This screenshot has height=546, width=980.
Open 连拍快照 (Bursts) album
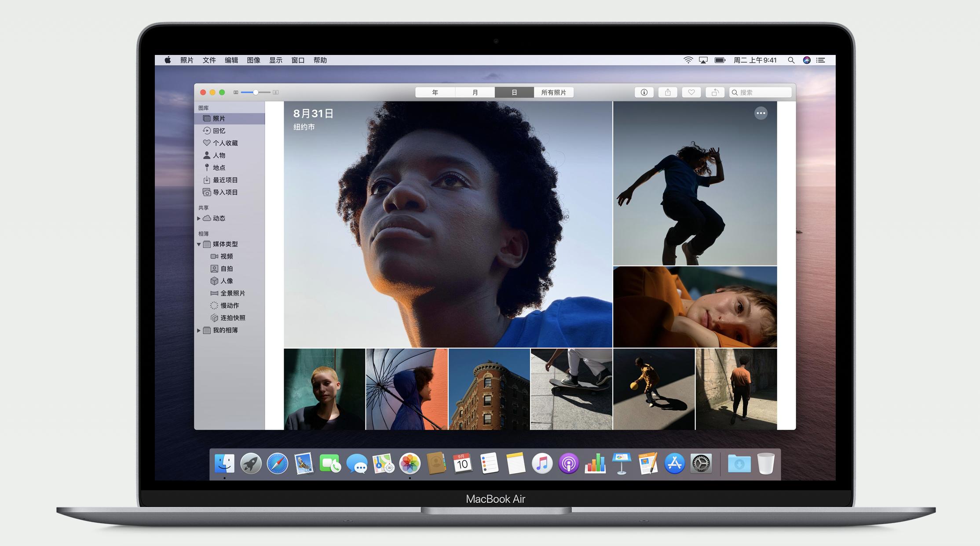[232, 318]
